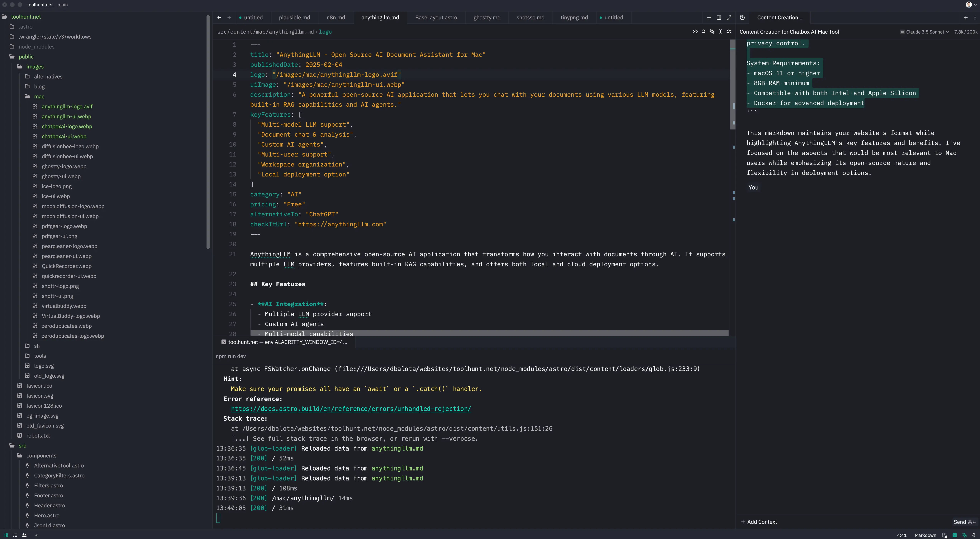Toggle the diagnostics checkmark in the status bar

pyautogui.click(x=36, y=535)
